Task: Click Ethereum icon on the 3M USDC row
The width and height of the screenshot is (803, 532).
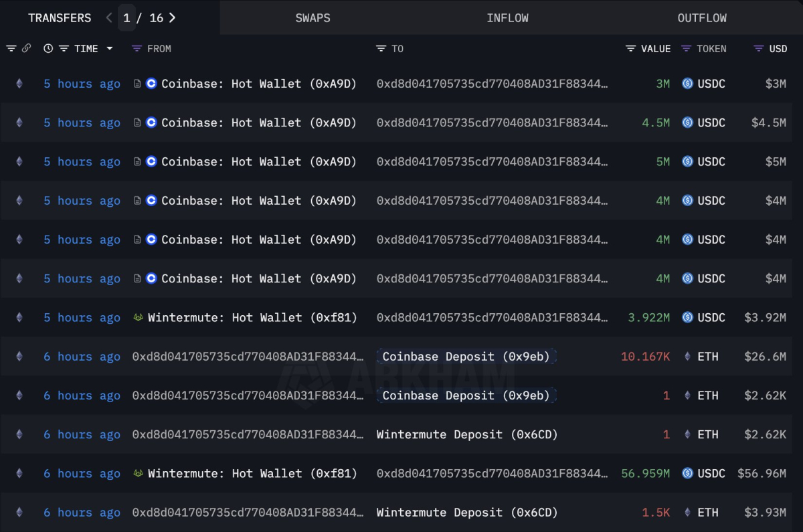Action: pos(19,84)
